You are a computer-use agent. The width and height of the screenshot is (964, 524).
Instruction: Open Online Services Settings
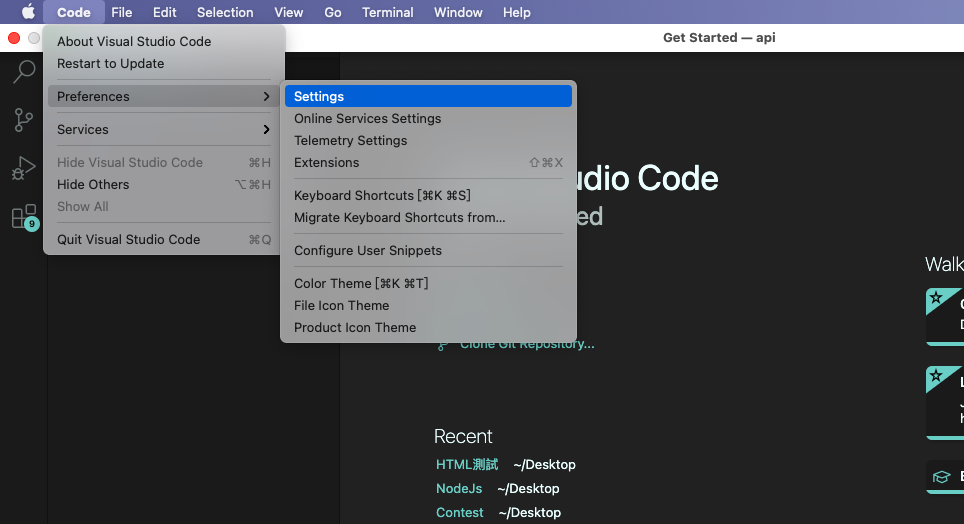428,119
